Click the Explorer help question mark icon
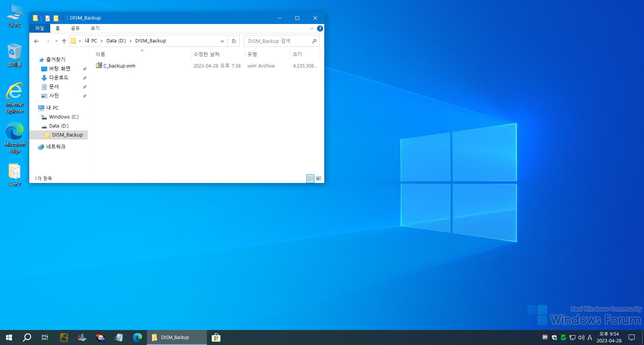The image size is (644, 345). (x=320, y=28)
